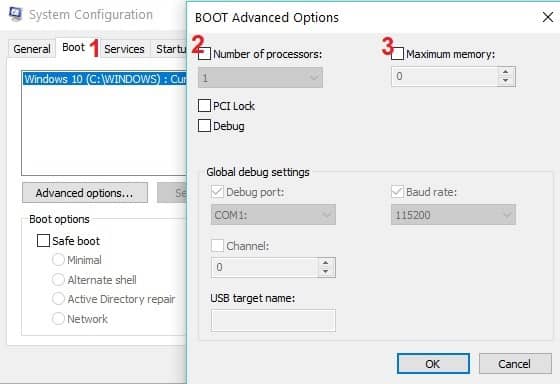Open the Number of processors dropdown

pyautogui.click(x=260, y=78)
